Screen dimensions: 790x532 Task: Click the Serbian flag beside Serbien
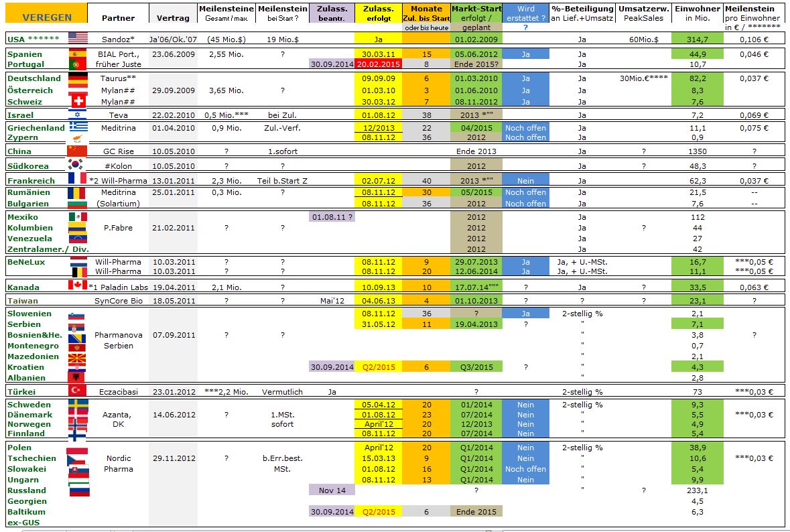pyautogui.click(x=76, y=327)
